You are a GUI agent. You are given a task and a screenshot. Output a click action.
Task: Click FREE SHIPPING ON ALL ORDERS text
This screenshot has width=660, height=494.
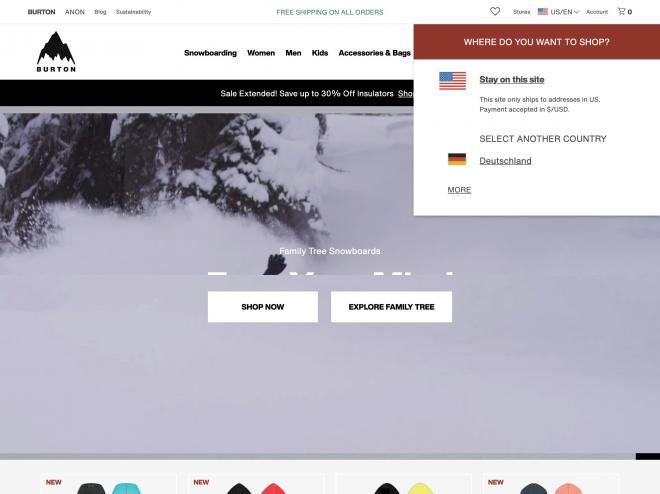coord(330,12)
